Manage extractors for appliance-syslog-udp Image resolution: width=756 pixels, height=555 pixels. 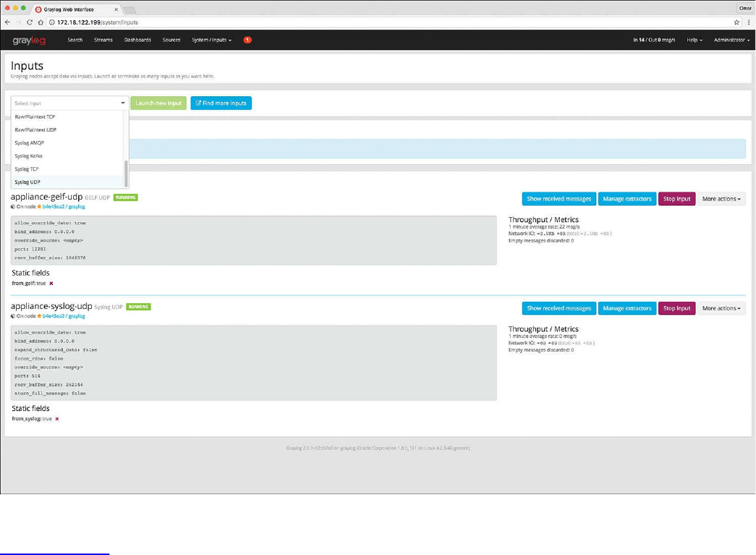click(x=627, y=308)
